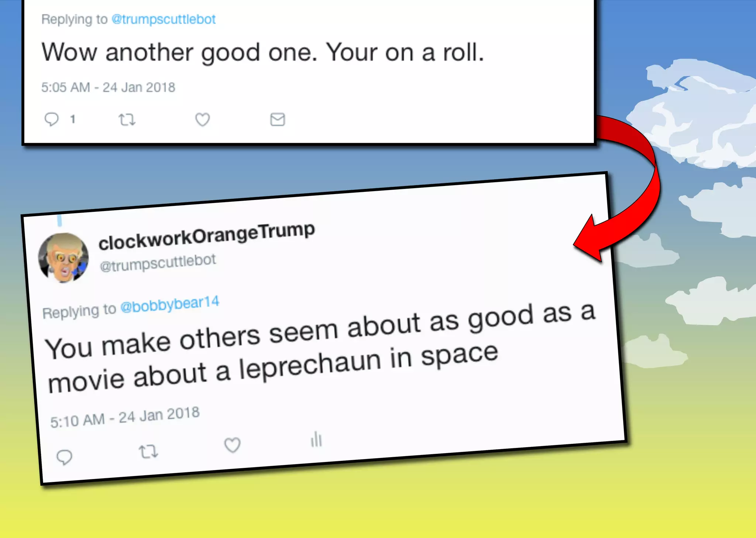Like the 'Your on a roll' tweet

click(202, 119)
